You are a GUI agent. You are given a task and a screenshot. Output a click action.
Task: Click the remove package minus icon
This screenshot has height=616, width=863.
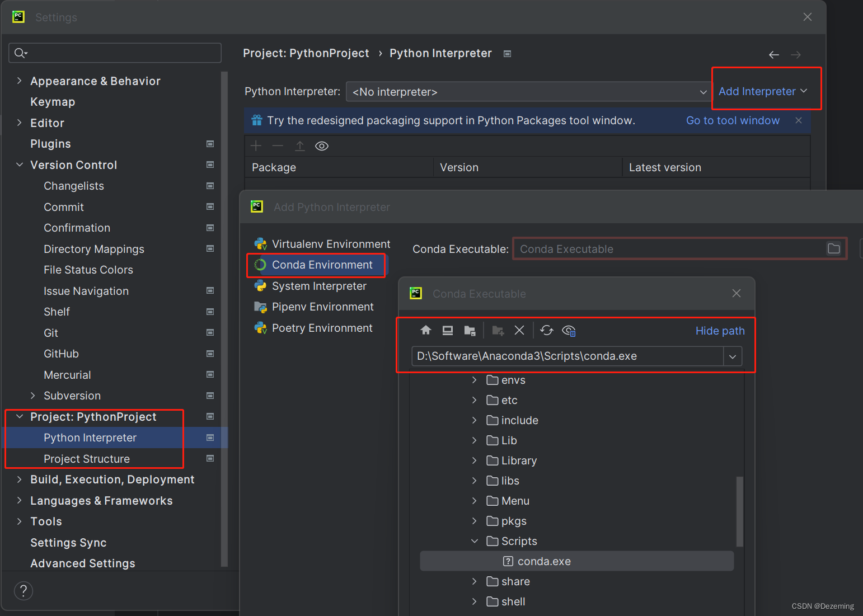tap(278, 145)
